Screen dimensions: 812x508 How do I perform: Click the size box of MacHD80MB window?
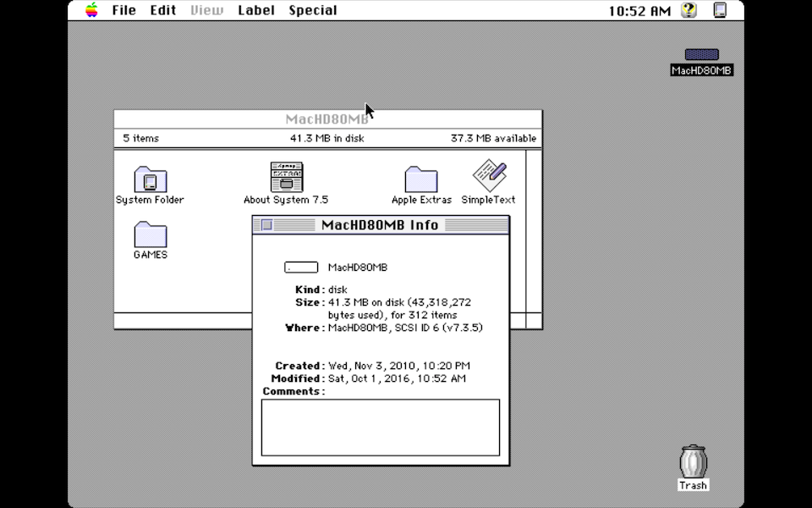[534, 321]
